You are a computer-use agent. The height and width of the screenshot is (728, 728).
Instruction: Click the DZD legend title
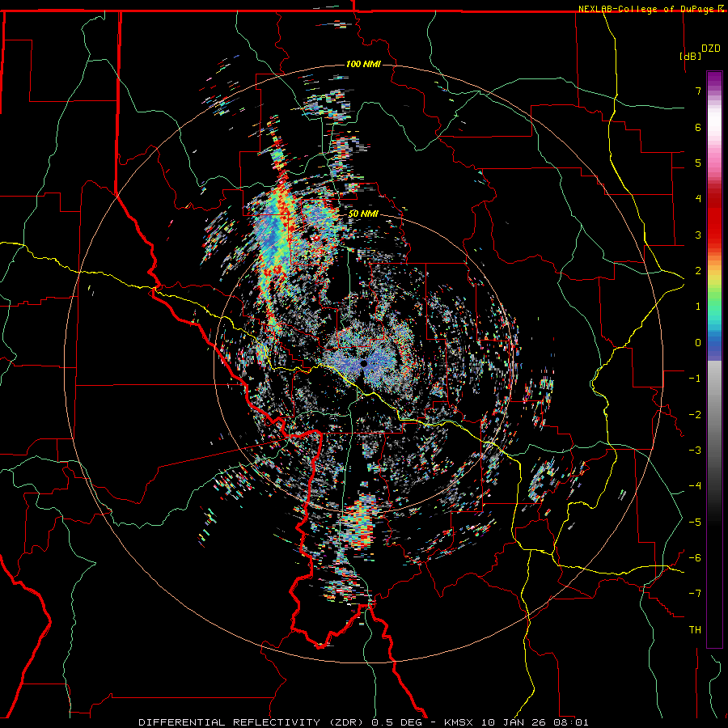711,49
